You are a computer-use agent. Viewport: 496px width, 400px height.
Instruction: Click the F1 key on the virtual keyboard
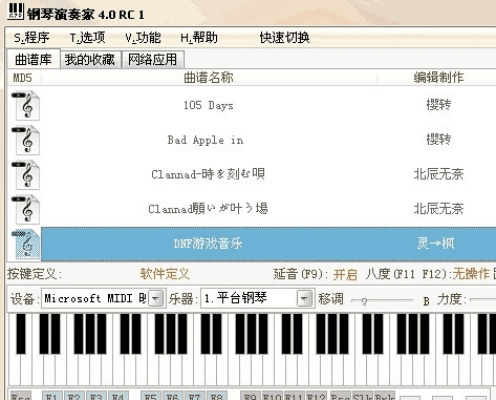pyautogui.click(x=53, y=395)
